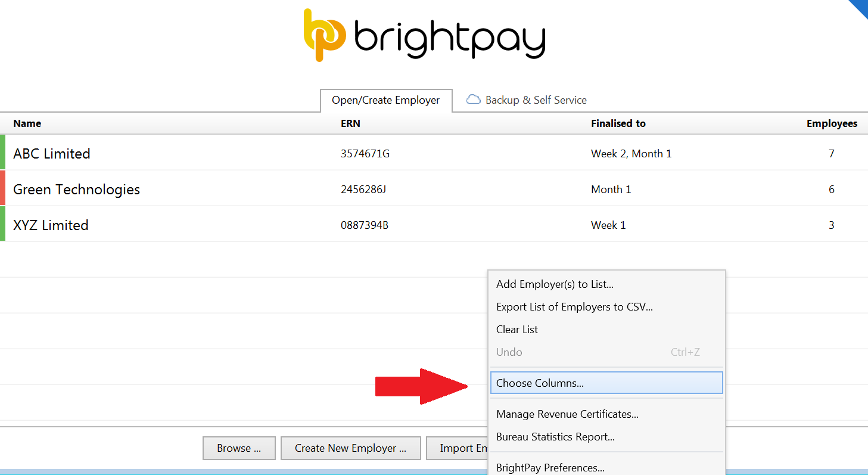Open BrightPay Preferences menu item
Screen dimensions: 868x475
[606, 467]
